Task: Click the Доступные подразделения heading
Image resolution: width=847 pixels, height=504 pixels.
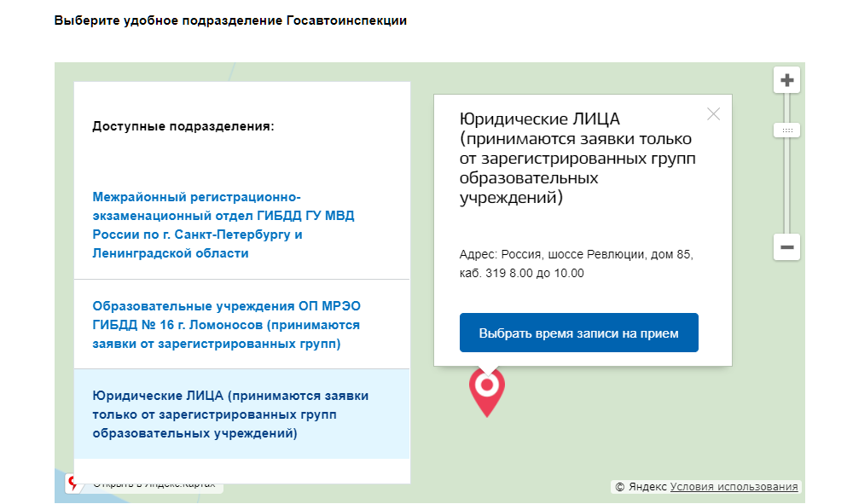Action: click(x=183, y=126)
